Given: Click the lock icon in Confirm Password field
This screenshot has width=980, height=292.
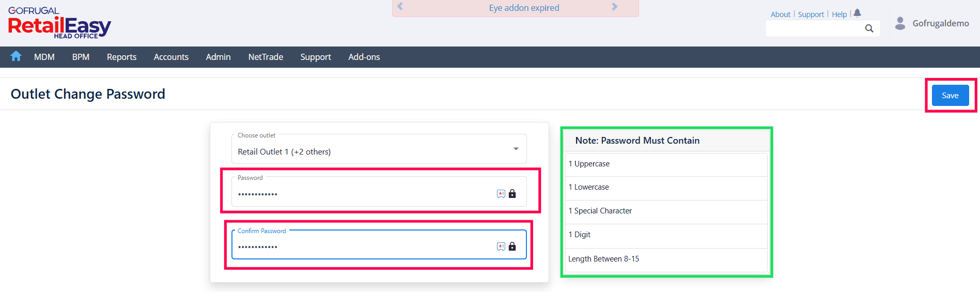Looking at the screenshot, I should point(512,247).
